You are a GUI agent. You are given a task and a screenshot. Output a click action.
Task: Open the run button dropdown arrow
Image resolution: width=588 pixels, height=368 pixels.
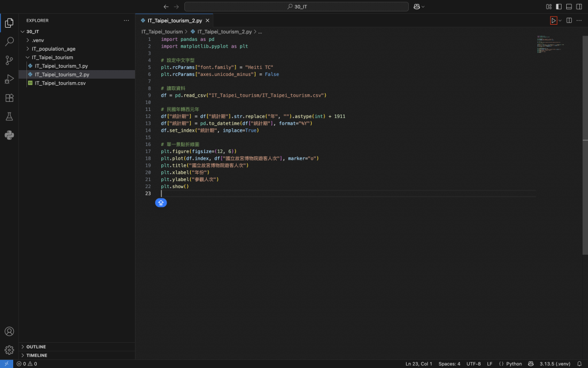point(560,21)
